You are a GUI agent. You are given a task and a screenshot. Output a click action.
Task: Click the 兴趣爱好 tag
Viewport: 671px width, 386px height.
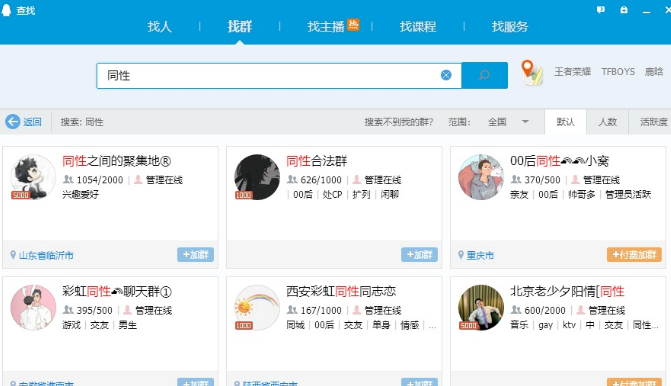pyautogui.click(x=80, y=194)
